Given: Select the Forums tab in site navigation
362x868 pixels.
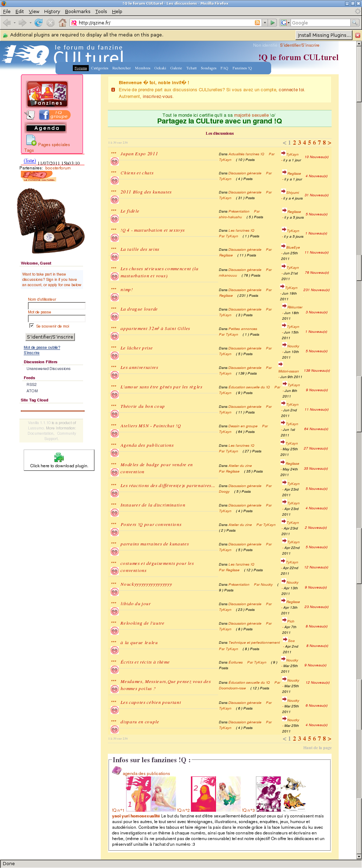Looking at the screenshot, I should click(x=81, y=68).
